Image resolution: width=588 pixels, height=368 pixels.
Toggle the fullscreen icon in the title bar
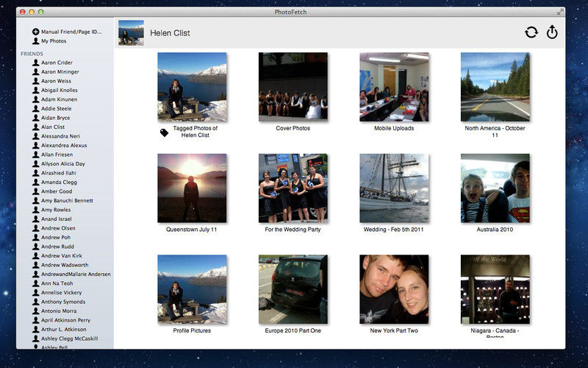click(560, 12)
